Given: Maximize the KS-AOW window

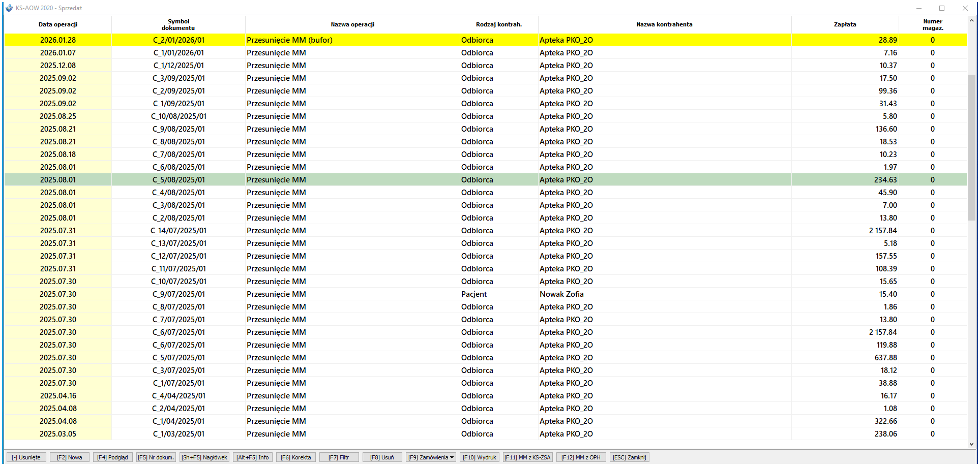Looking at the screenshot, I should coord(942,8).
